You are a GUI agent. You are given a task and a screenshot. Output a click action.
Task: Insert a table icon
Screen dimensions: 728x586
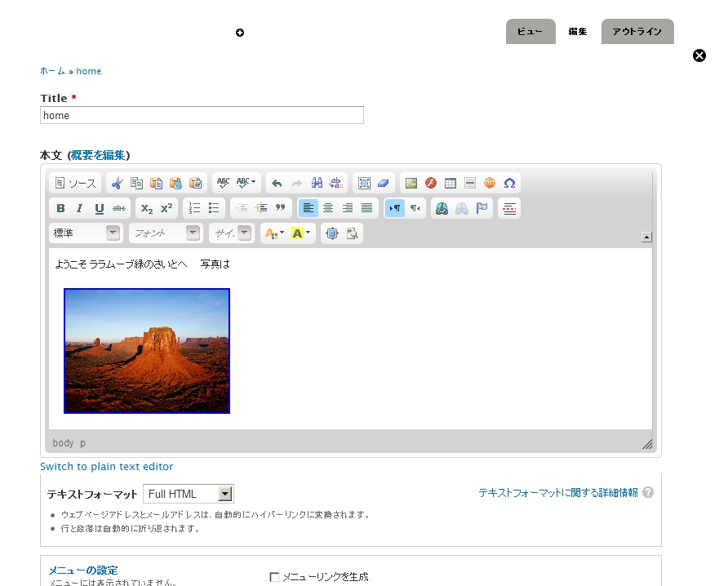pos(451,183)
